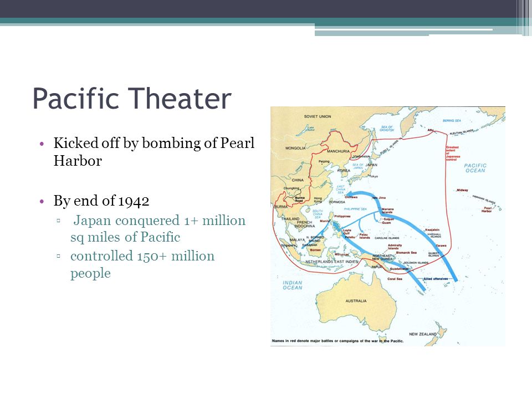Click 'BERING SEA' label on map
Screen dimensions: 532x399
pyautogui.click(x=452, y=120)
